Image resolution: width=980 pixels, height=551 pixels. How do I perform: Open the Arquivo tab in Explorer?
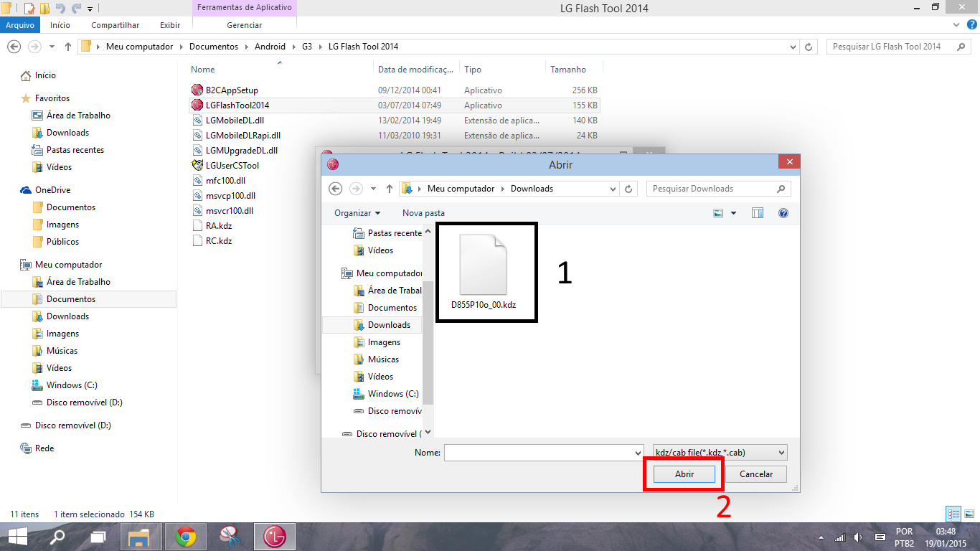pos(20,25)
